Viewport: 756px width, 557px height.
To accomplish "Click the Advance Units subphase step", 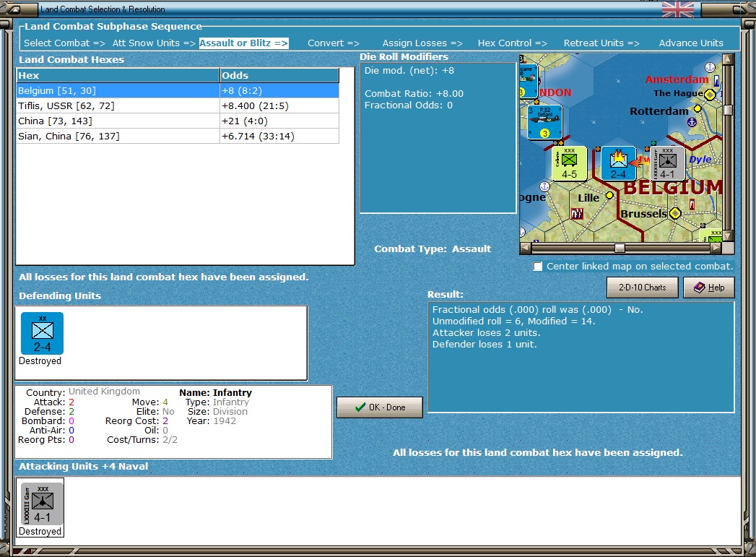I will [691, 43].
